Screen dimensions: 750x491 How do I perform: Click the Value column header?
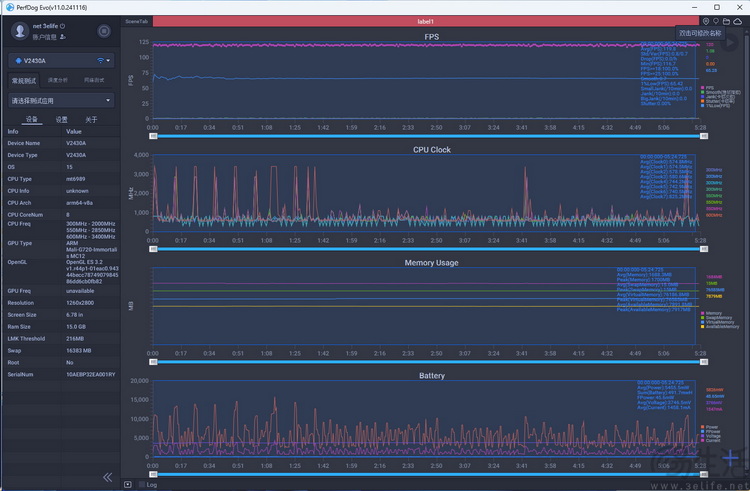tap(74, 131)
